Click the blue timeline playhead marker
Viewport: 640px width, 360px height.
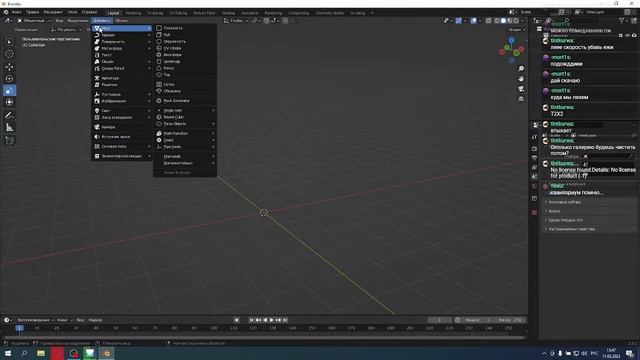(19, 328)
